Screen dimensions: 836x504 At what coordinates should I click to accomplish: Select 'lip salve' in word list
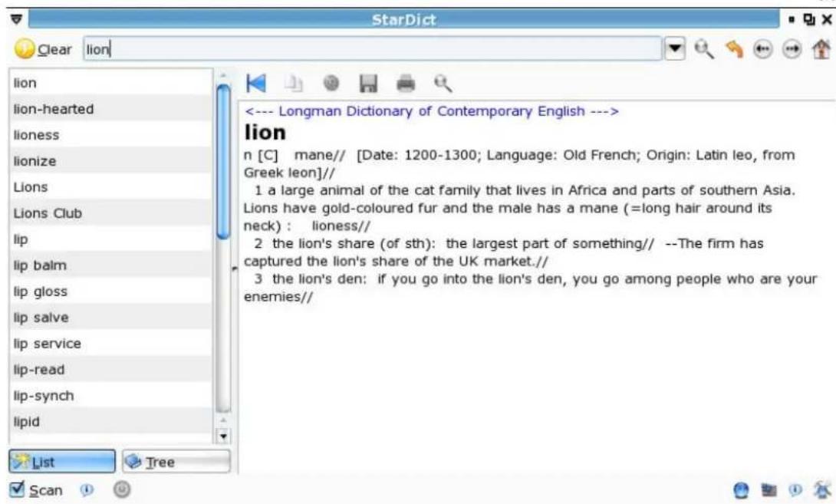point(110,318)
